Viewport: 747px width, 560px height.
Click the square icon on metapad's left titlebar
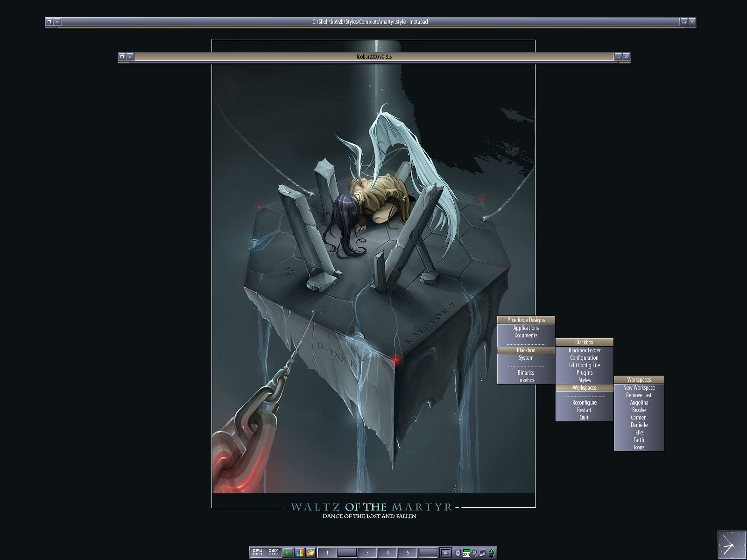point(49,21)
